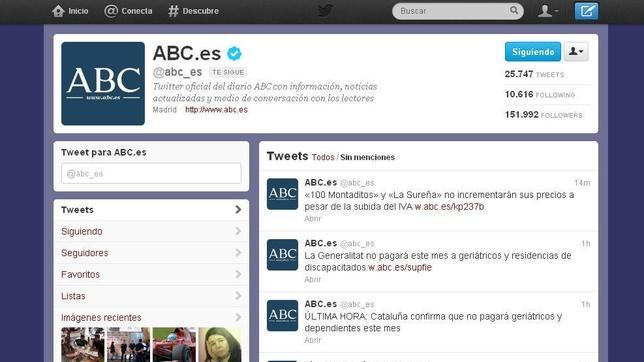The height and width of the screenshot is (362, 644).
Task: Click chevron on Imágenes recientes row
Action: pos(238,317)
